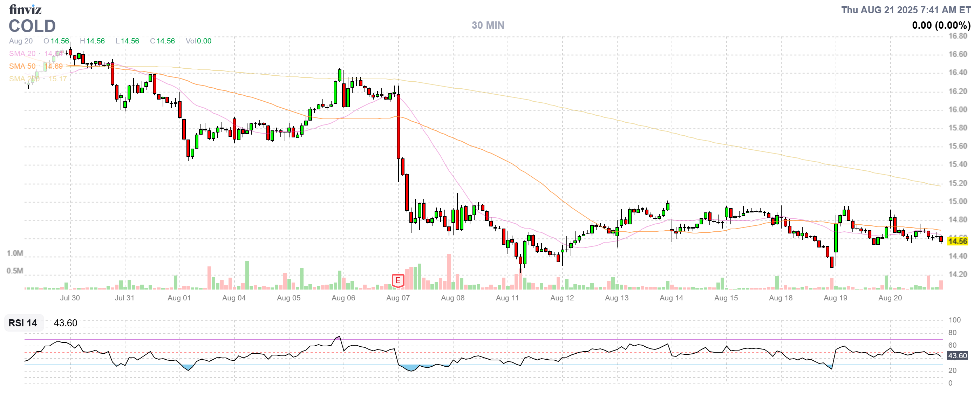Click the 16.80 price axis label

tap(957, 36)
